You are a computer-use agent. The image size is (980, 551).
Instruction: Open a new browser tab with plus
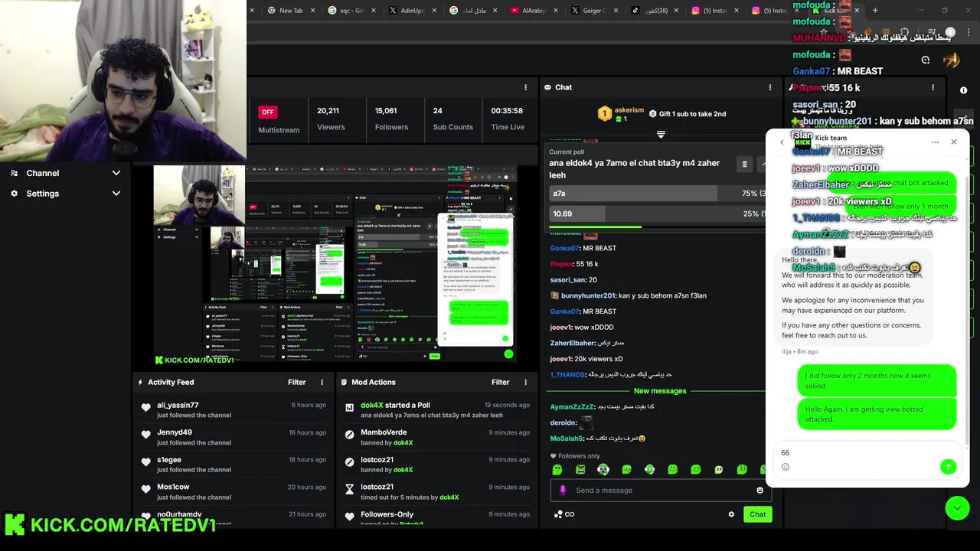click(875, 10)
